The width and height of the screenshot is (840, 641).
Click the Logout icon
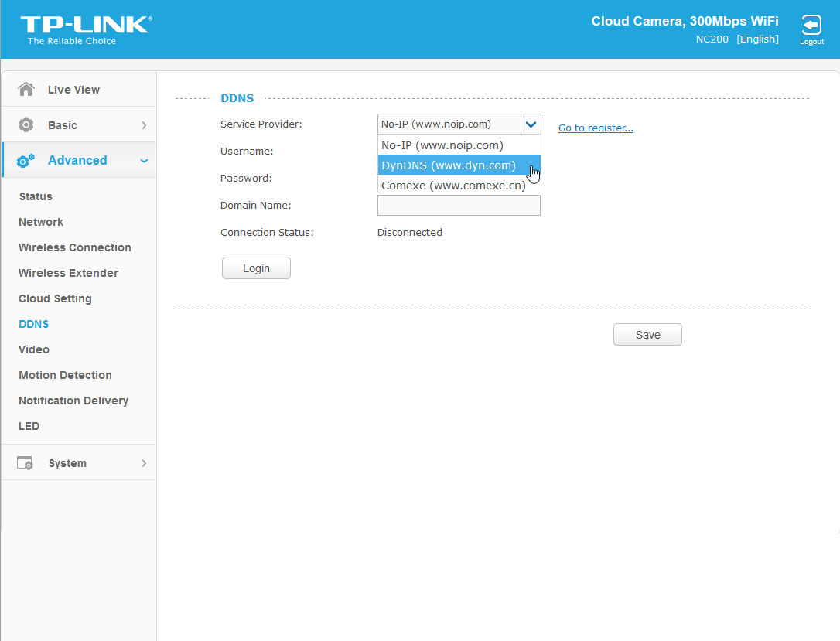(811, 26)
